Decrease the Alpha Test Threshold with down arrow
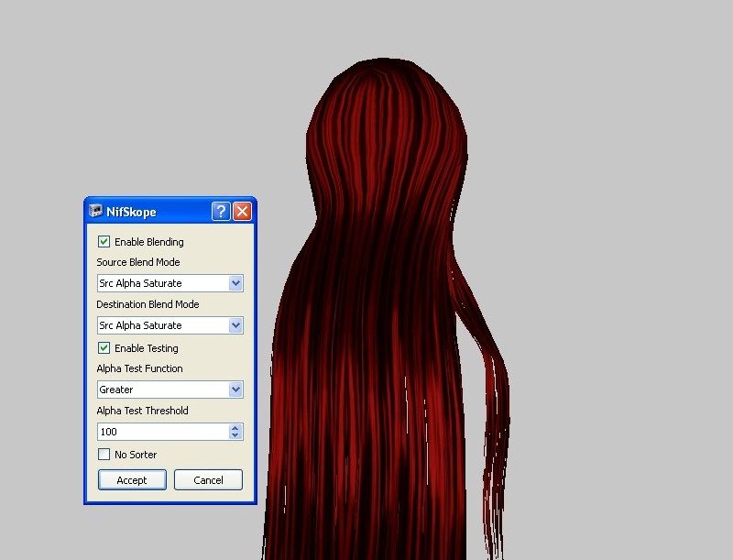This screenshot has height=560, width=733. (x=235, y=435)
